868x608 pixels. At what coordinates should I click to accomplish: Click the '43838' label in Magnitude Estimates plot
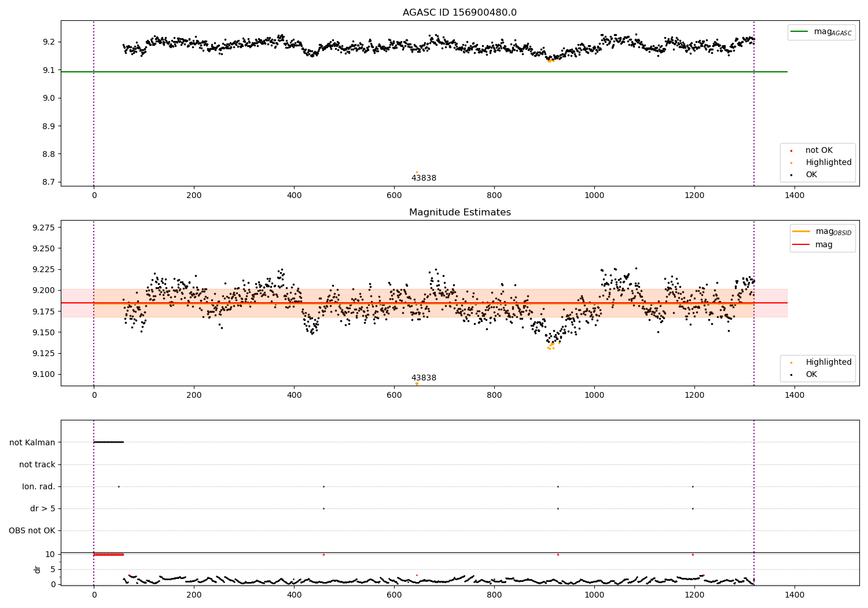(x=424, y=378)
